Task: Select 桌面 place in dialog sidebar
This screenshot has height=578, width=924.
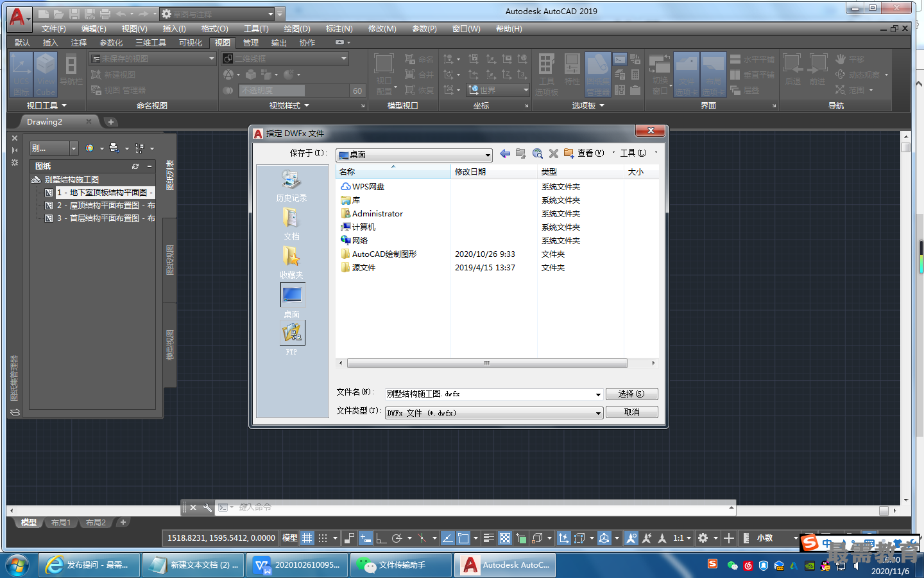Action: coord(292,301)
